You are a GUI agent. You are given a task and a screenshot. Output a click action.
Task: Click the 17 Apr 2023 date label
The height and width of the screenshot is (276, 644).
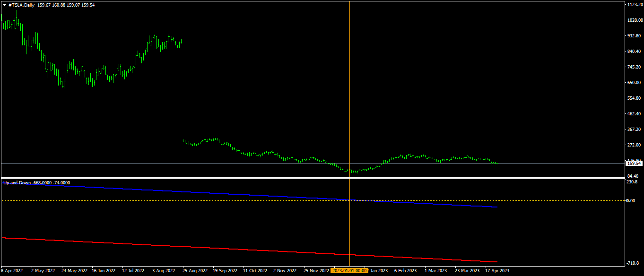pos(497,271)
